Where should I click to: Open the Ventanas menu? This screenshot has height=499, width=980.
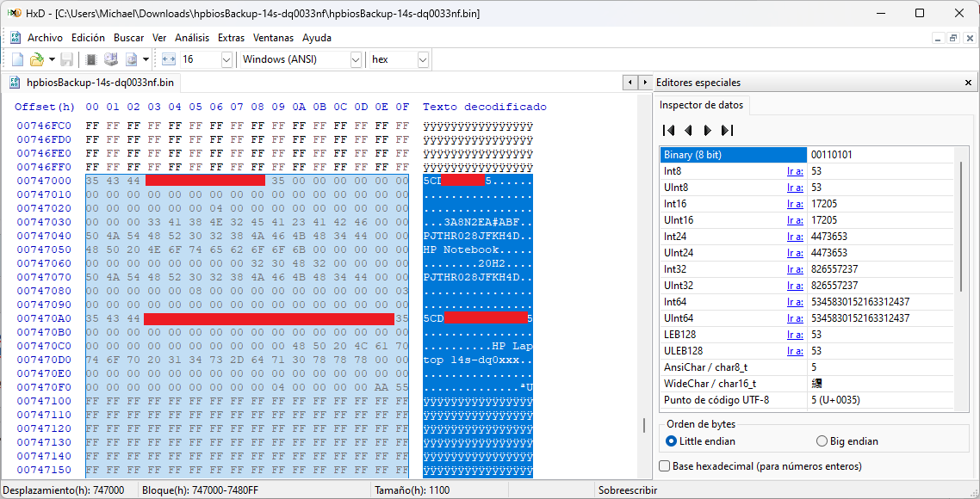(x=273, y=38)
